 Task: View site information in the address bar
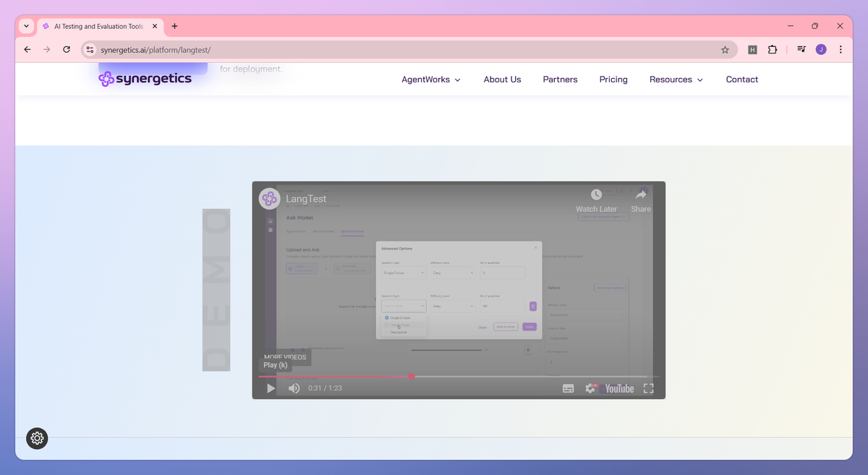coord(90,50)
